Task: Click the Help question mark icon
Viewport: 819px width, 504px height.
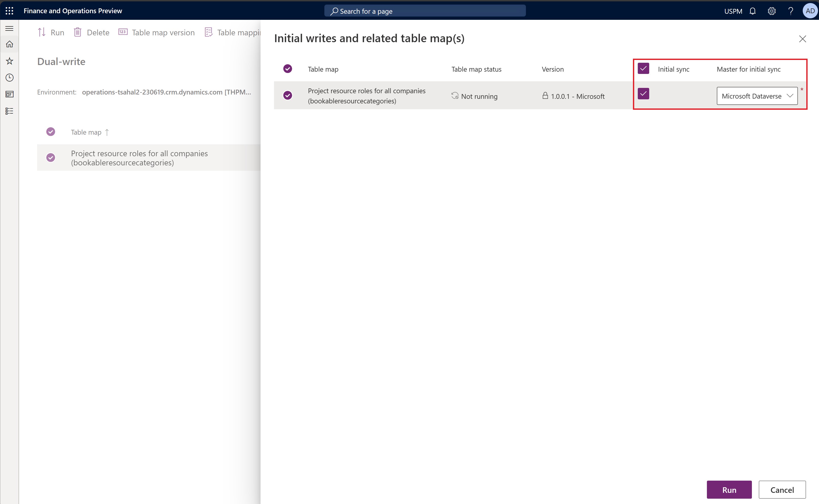Action: tap(790, 10)
